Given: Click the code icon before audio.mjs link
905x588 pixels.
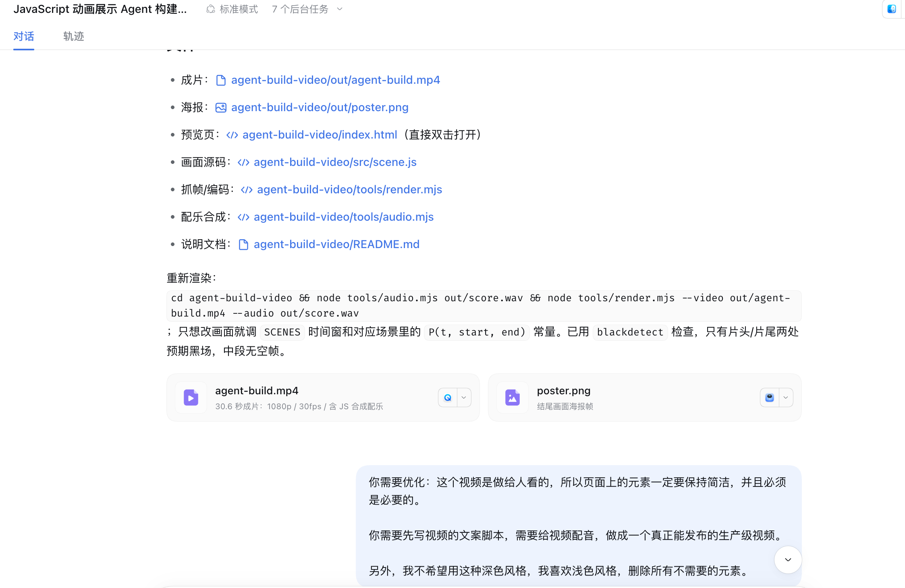Looking at the screenshot, I should (243, 217).
